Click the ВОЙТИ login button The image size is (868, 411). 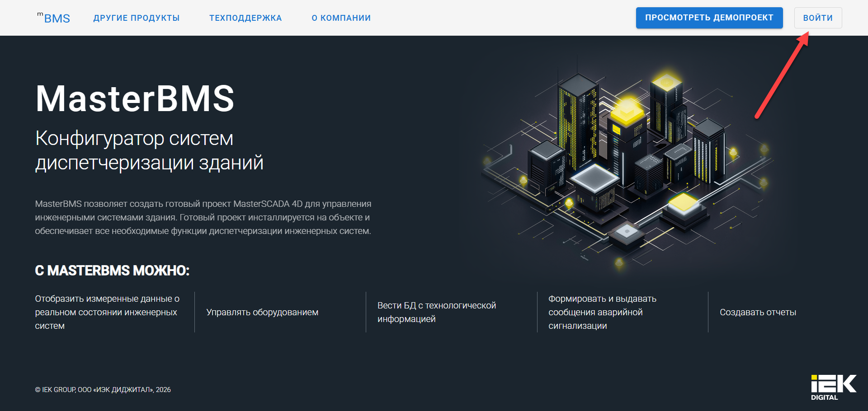[x=818, y=18]
